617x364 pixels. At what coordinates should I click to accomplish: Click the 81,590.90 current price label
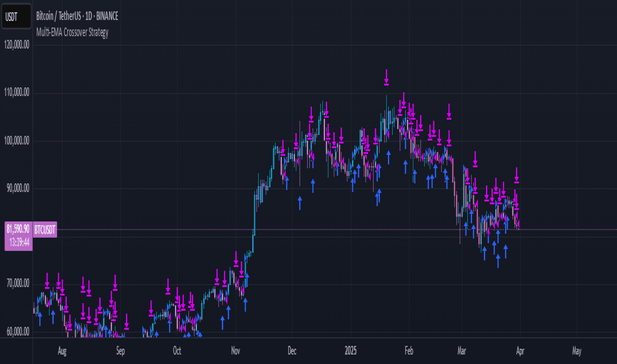tap(18, 229)
